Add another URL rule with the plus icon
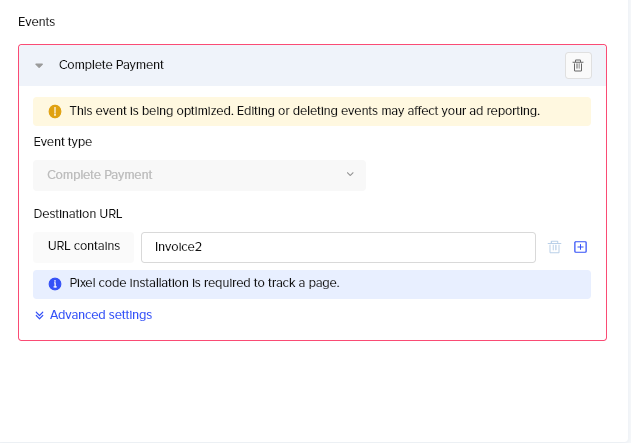The image size is (631, 443). pyautogui.click(x=580, y=247)
